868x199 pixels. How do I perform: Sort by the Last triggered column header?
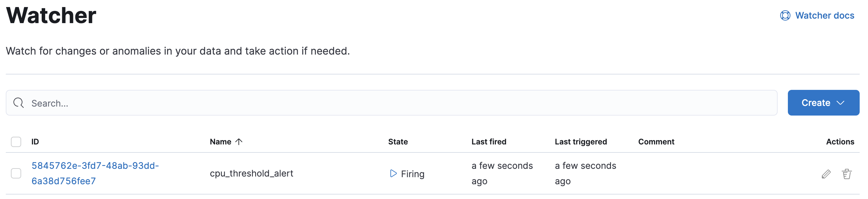[x=580, y=142]
